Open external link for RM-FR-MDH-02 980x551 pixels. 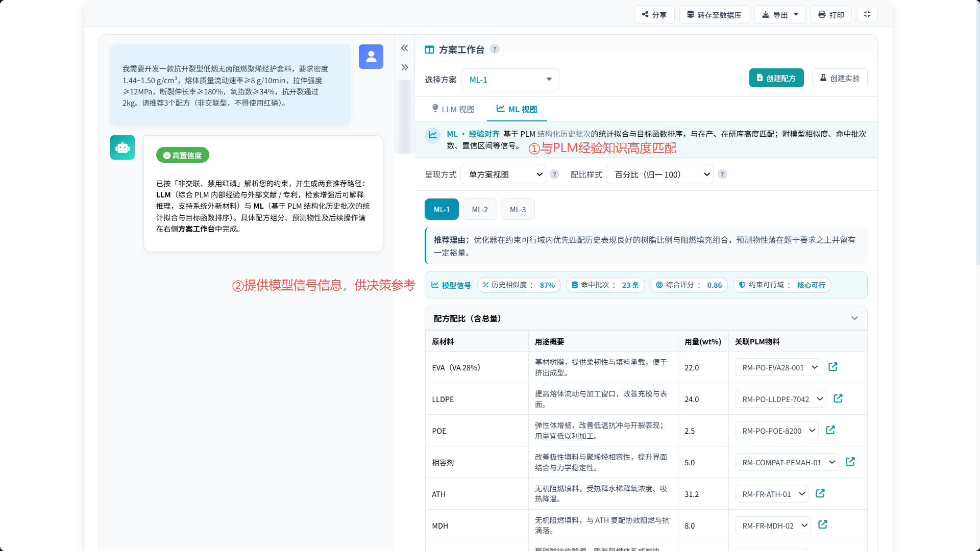(823, 524)
